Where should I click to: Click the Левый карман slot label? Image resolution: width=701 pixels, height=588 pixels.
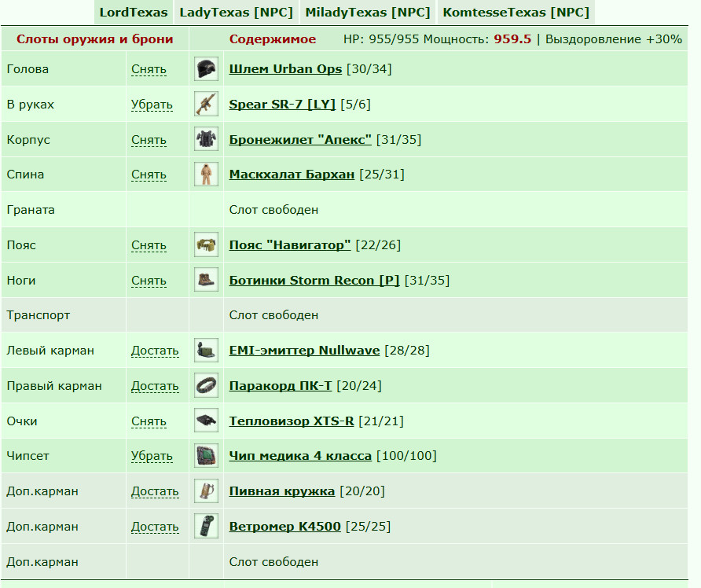pos(50,351)
